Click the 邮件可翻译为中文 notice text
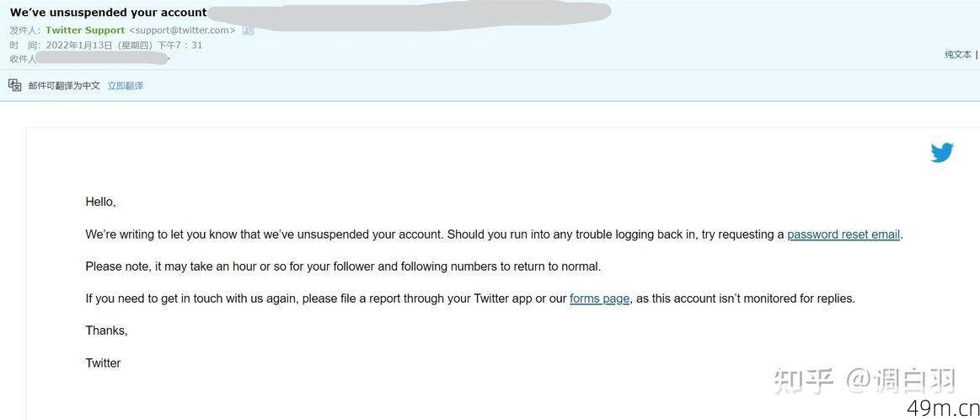The height and width of the screenshot is (420, 980). click(64, 86)
